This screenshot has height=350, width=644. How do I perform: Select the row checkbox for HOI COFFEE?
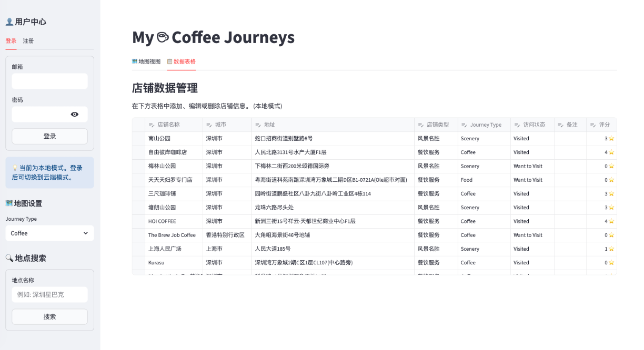pyautogui.click(x=138, y=221)
